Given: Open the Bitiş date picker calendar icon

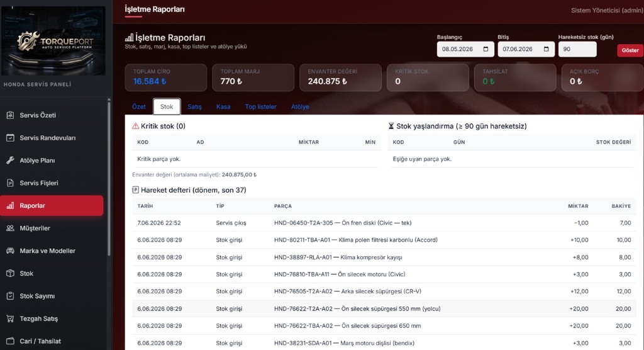Looking at the screenshot, I should [x=547, y=49].
